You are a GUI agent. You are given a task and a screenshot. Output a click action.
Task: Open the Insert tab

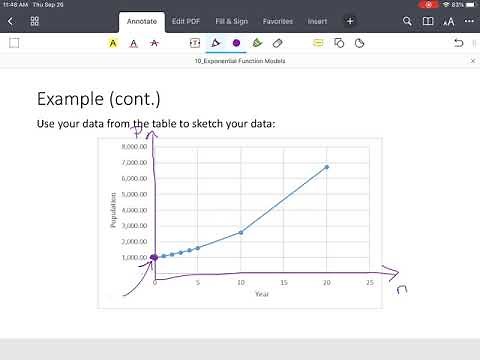point(317,21)
